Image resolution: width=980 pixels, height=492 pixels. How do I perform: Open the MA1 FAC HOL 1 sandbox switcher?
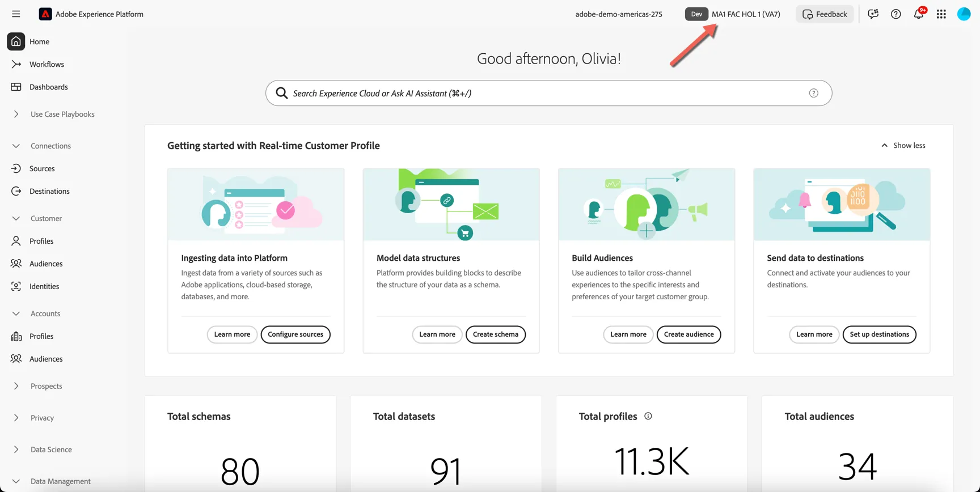[733, 14]
